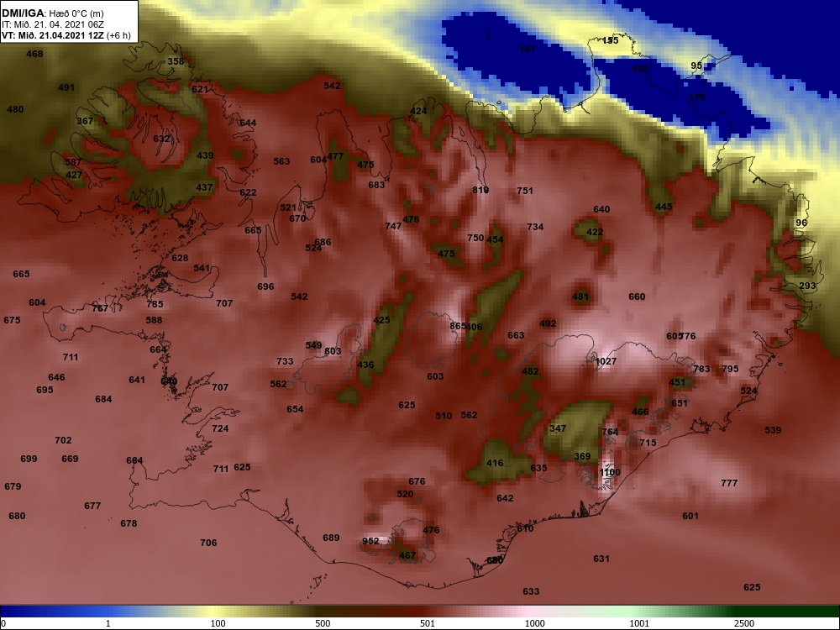Click the map value "422"
The image size is (840, 630).
click(x=595, y=232)
